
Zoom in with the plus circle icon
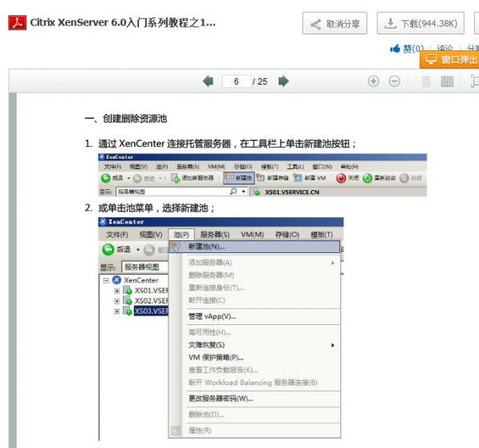point(374,81)
